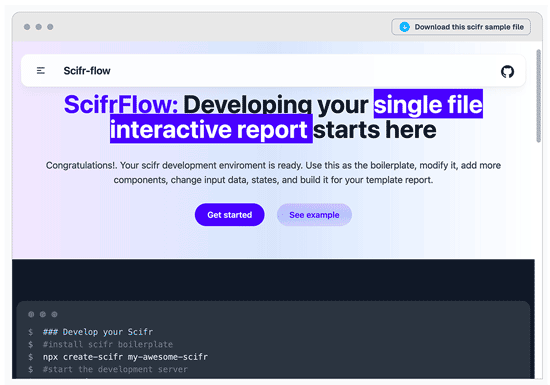The image size is (550, 385).
Task: Click the highlighted 'single file' heading text
Action: tap(428, 104)
